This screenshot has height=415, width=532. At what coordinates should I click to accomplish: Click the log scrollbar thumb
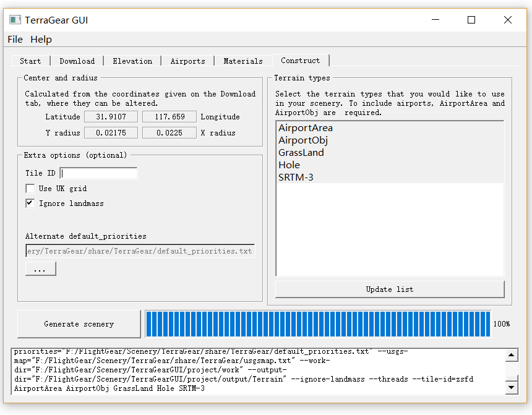(x=512, y=378)
